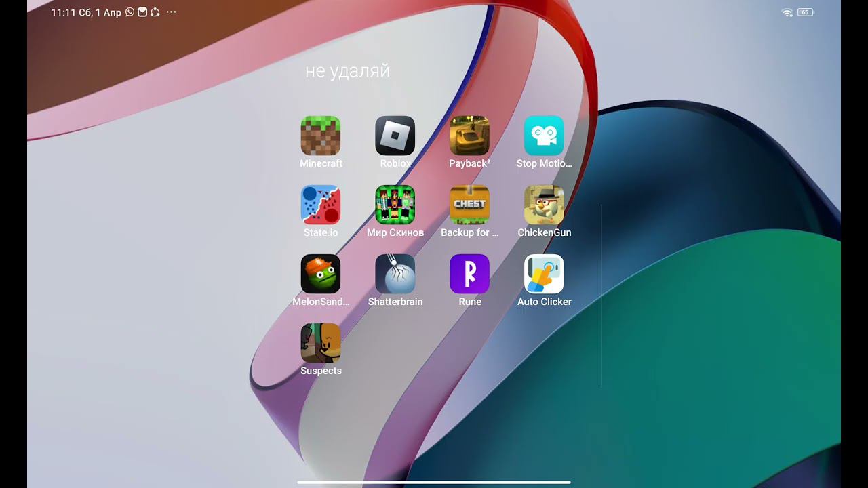Tap the battery indicator showing 65
Viewport: 868px width, 488px height.
tap(806, 12)
